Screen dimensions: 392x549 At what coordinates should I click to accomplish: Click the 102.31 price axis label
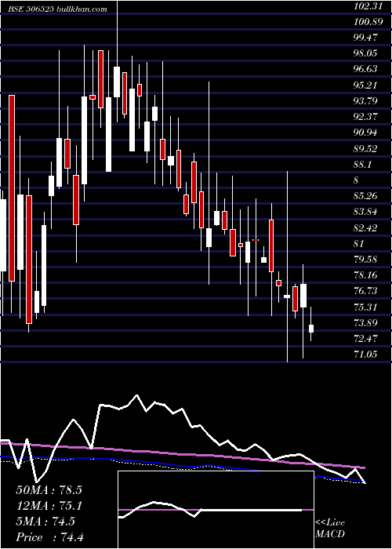366,5
